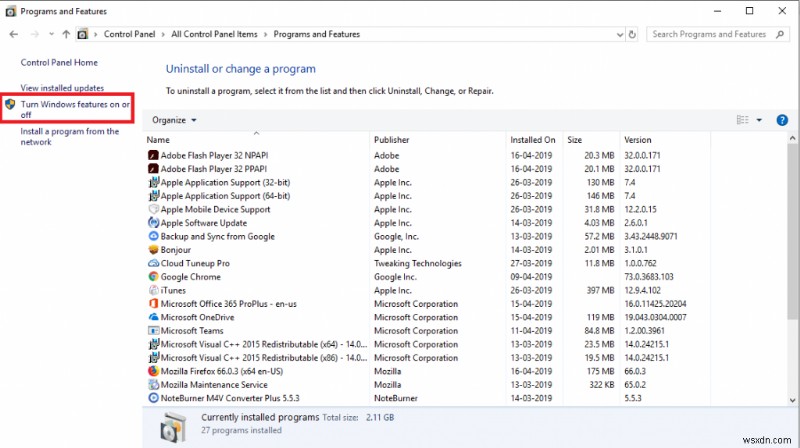800x448 pixels.
Task: Click the Adobe Flash Player 32 PPAPI icon
Action: tap(153, 169)
